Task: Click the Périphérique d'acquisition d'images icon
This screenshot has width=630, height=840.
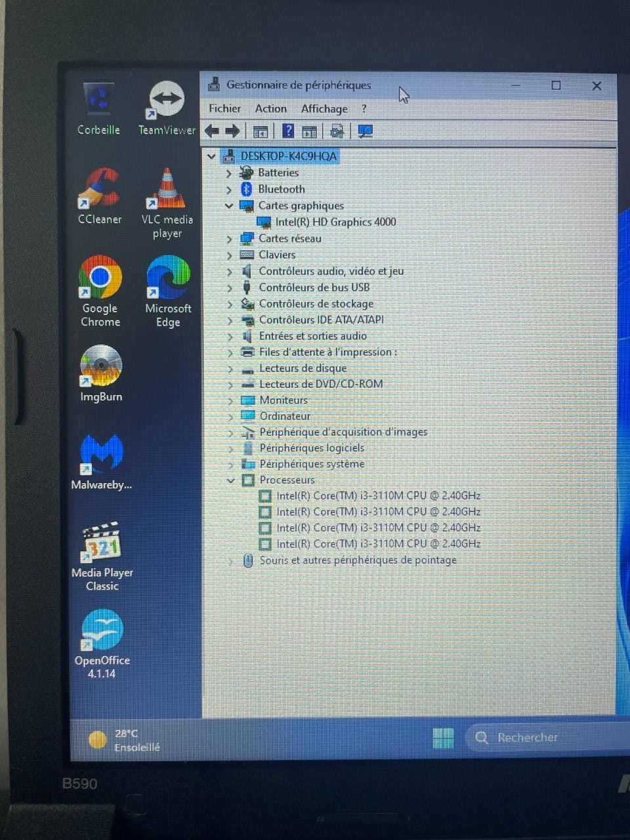Action: click(247, 432)
